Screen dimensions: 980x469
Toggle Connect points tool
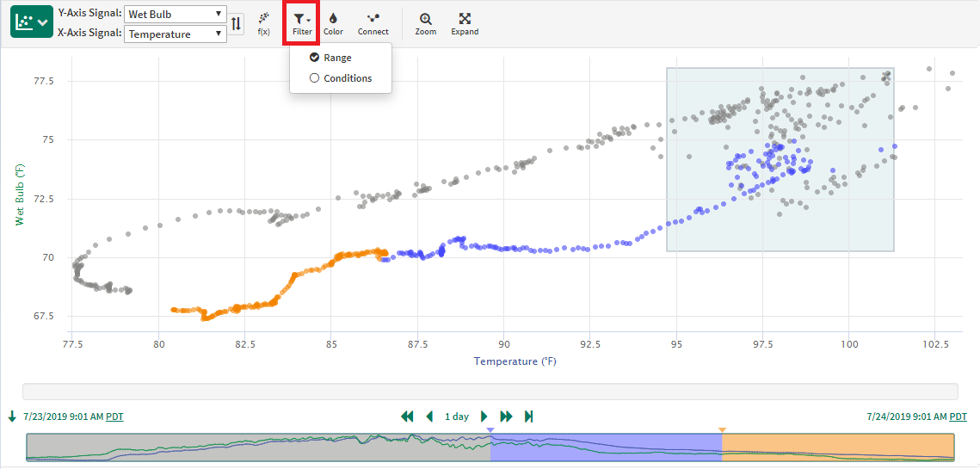pos(373,23)
